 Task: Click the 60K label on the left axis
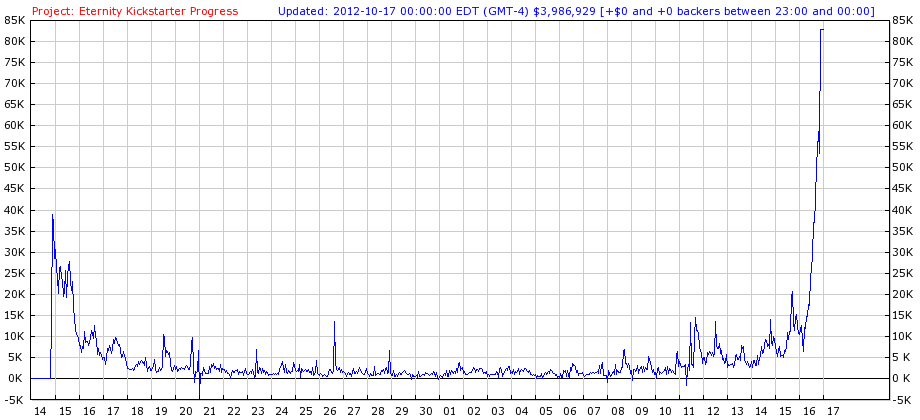(15, 125)
